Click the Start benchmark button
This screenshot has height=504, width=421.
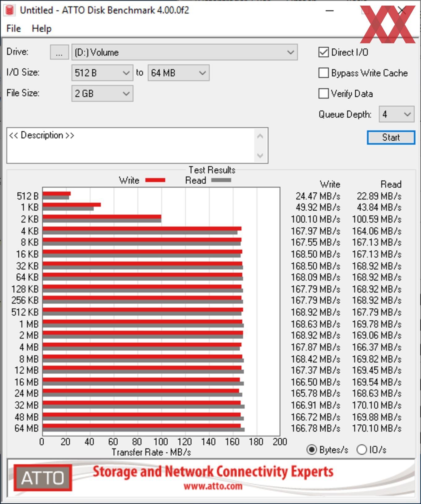point(391,137)
